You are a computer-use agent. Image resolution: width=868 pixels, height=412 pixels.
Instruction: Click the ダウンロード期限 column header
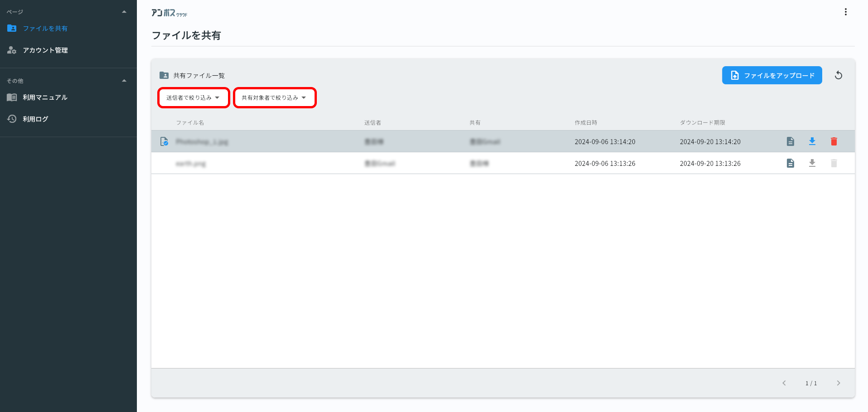click(x=703, y=123)
